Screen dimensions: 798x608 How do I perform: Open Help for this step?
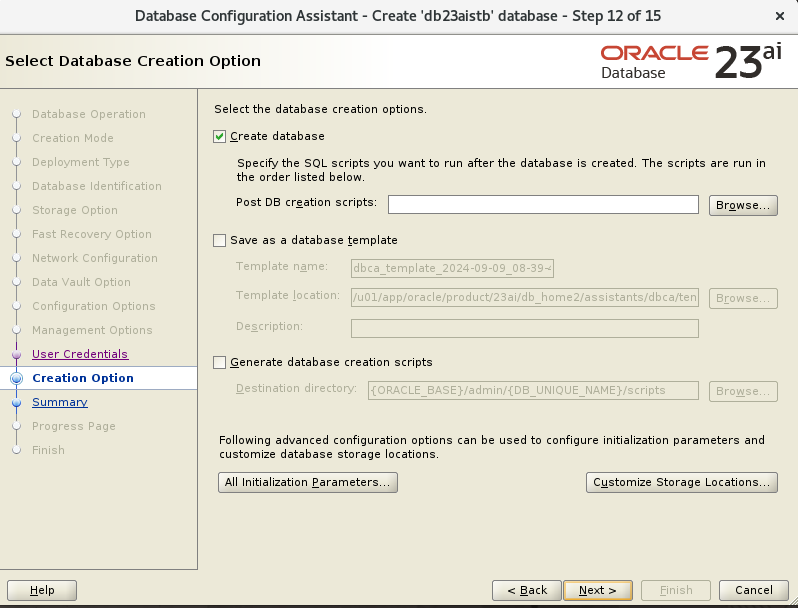tap(42, 590)
